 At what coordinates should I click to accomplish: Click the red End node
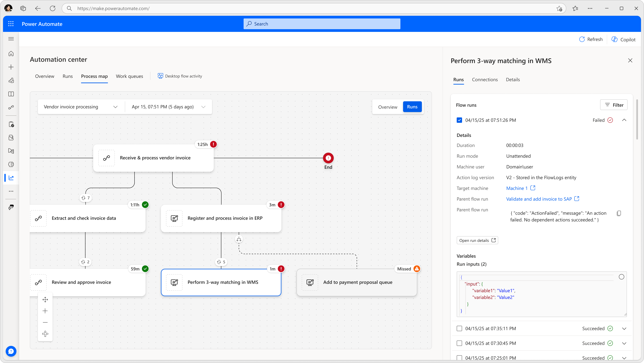pos(328,158)
